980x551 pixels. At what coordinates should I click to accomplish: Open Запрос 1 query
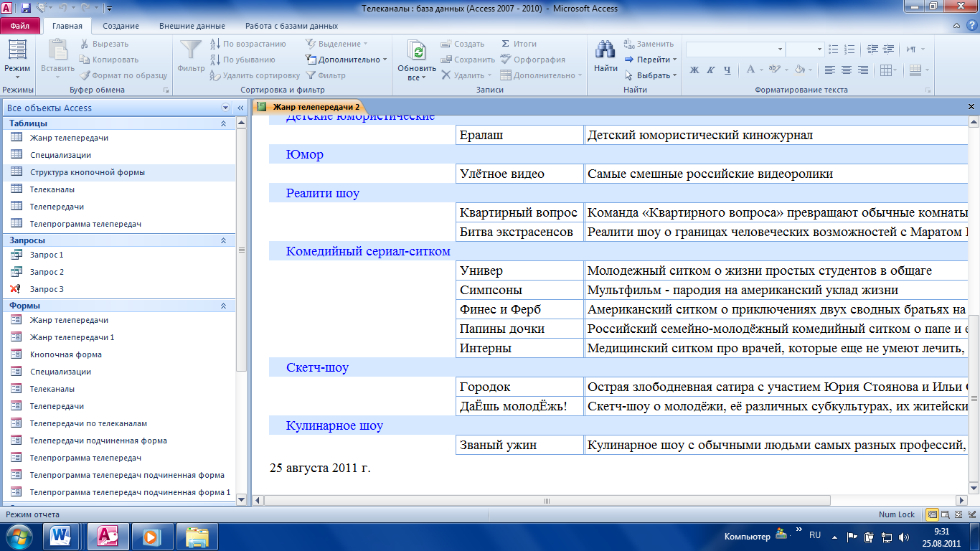47,255
